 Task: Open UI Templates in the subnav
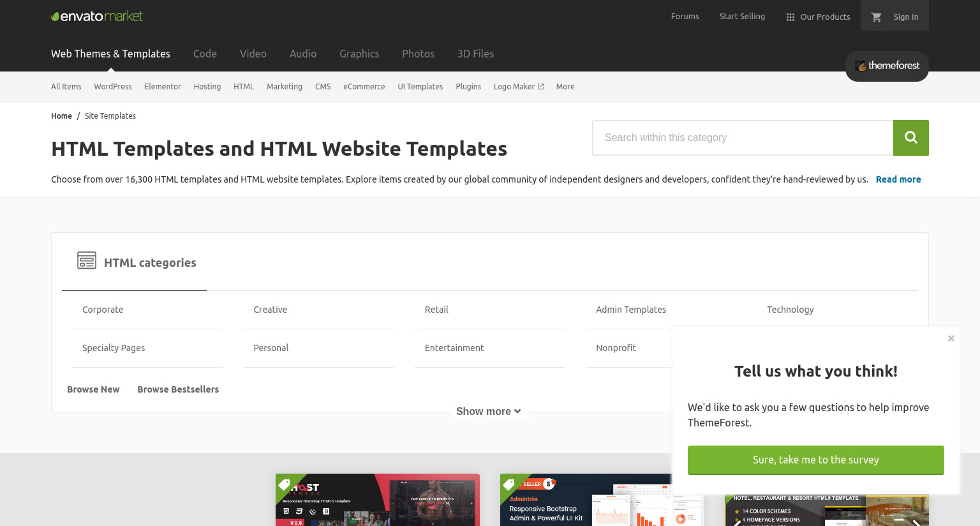tap(420, 87)
